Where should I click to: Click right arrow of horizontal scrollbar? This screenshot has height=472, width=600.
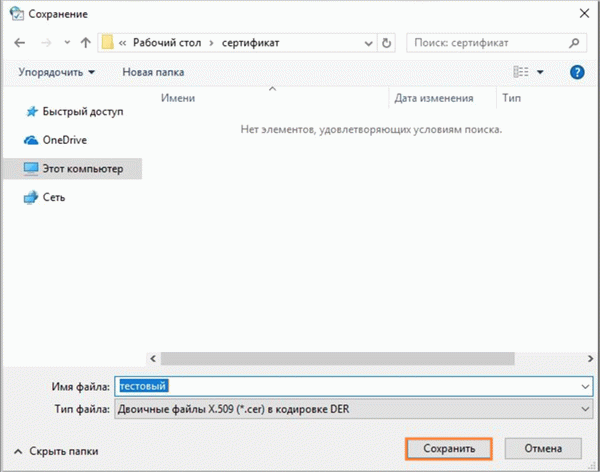pyautogui.click(x=590, y=359)
